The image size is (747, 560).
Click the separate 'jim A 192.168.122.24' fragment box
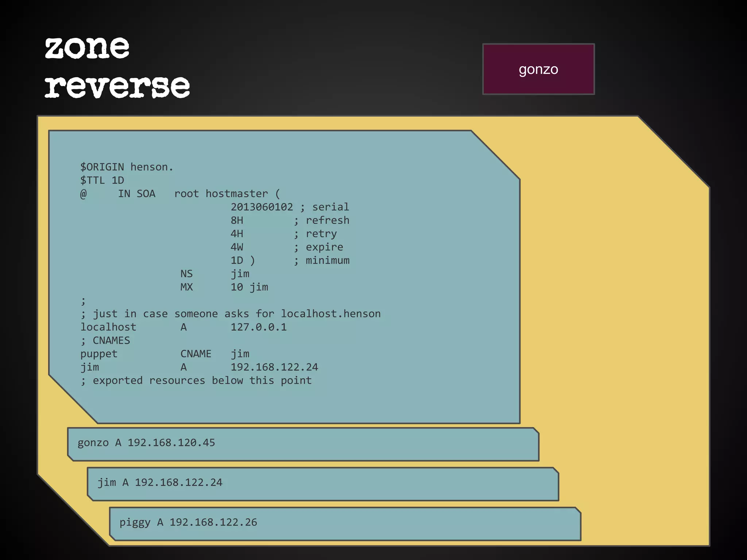[323, 484]
